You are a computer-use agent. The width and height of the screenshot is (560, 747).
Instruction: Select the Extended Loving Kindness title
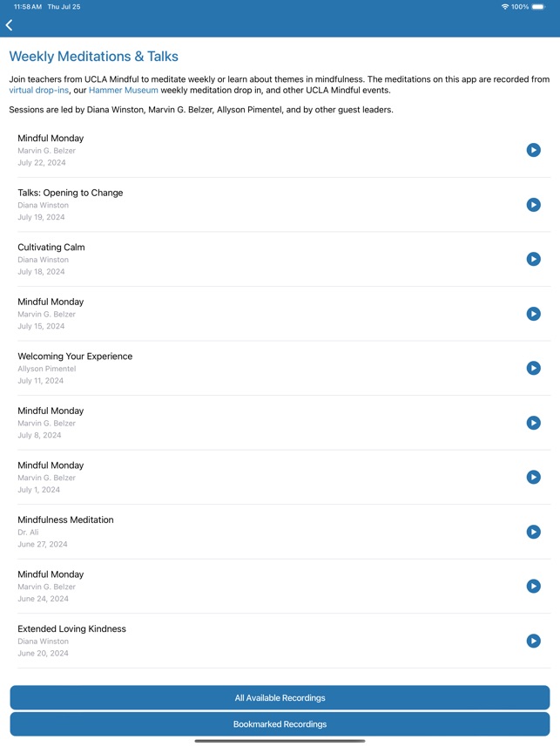71,628
